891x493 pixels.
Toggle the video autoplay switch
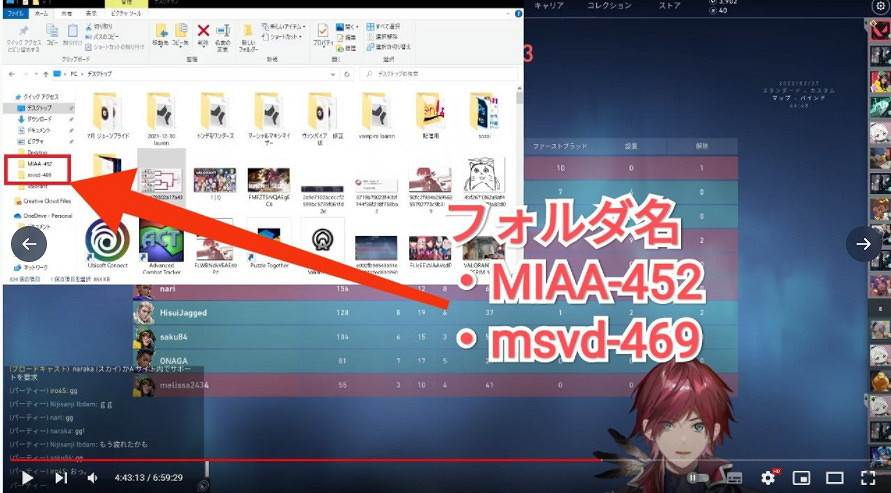coord(698,478)
